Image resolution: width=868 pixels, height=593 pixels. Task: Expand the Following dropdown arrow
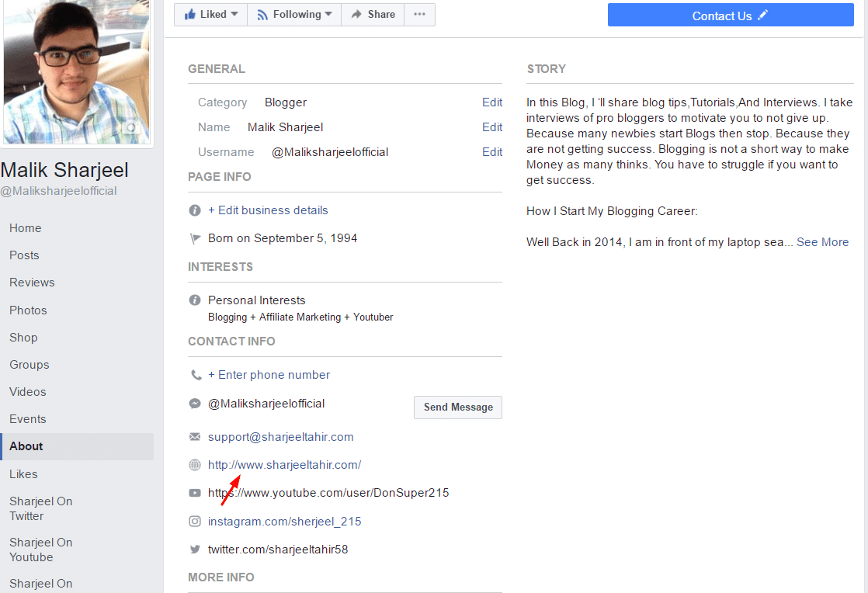coord(328,15)
